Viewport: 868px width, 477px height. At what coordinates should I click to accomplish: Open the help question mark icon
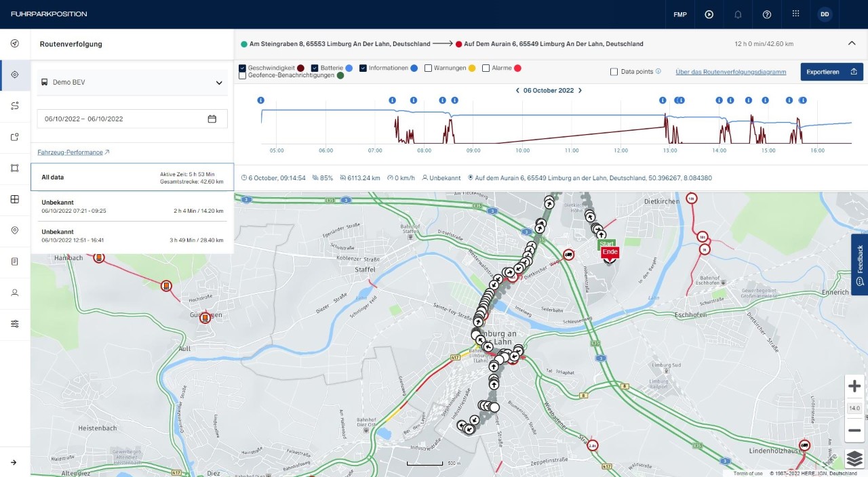(767, 14)
